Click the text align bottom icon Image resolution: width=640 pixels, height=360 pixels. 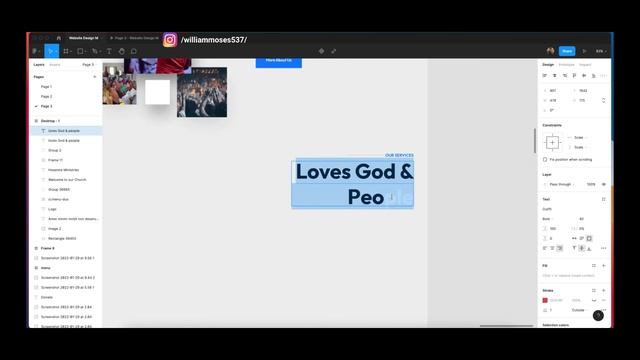coord(589,248)
